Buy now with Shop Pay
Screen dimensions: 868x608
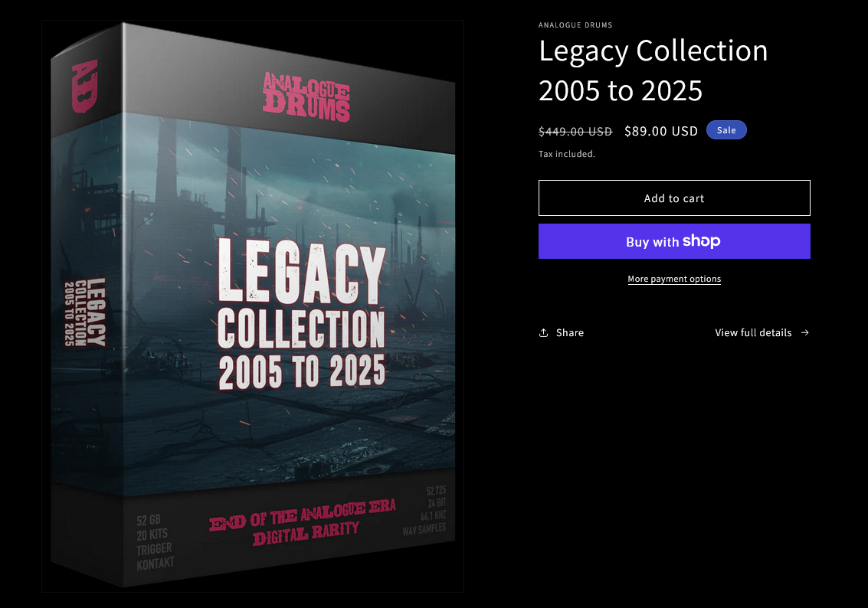[674, 241]
